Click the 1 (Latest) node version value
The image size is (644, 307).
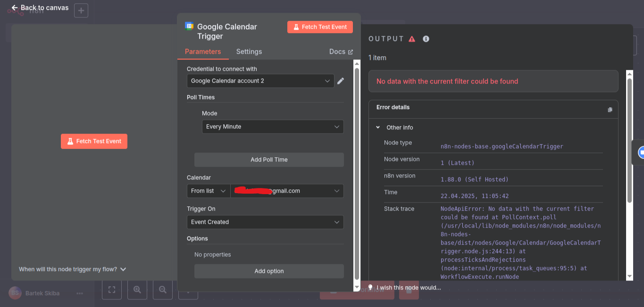458,163
